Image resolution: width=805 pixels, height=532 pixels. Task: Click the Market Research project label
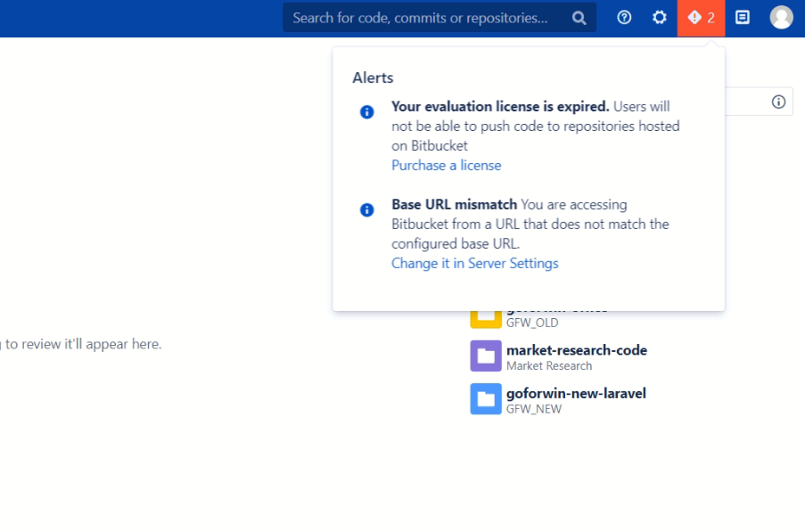[549, 366]
